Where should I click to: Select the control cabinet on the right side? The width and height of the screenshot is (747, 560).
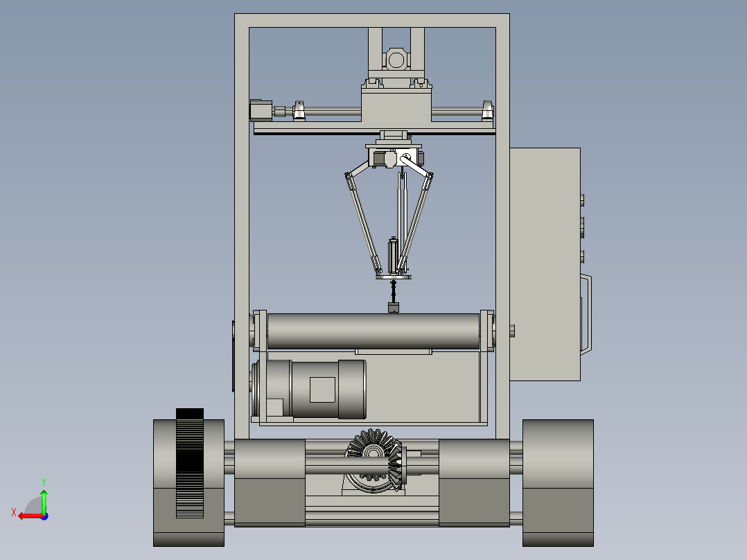click(545, 265)
